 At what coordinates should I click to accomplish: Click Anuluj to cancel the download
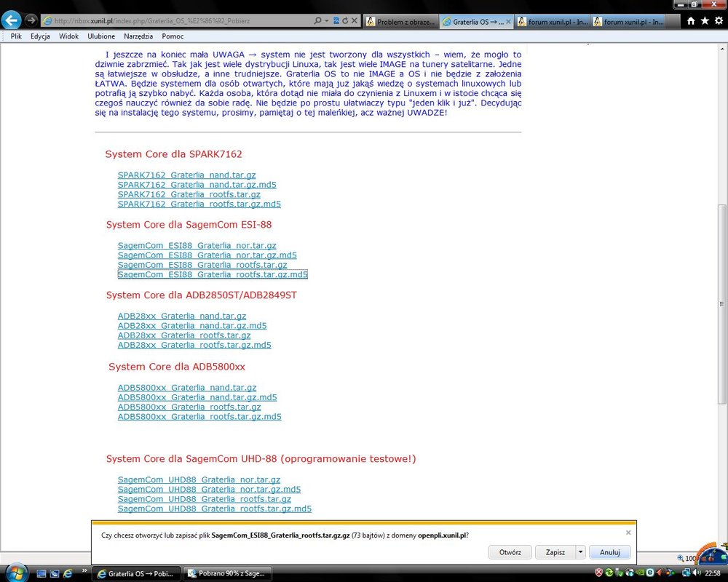click(x=609, y=552)
